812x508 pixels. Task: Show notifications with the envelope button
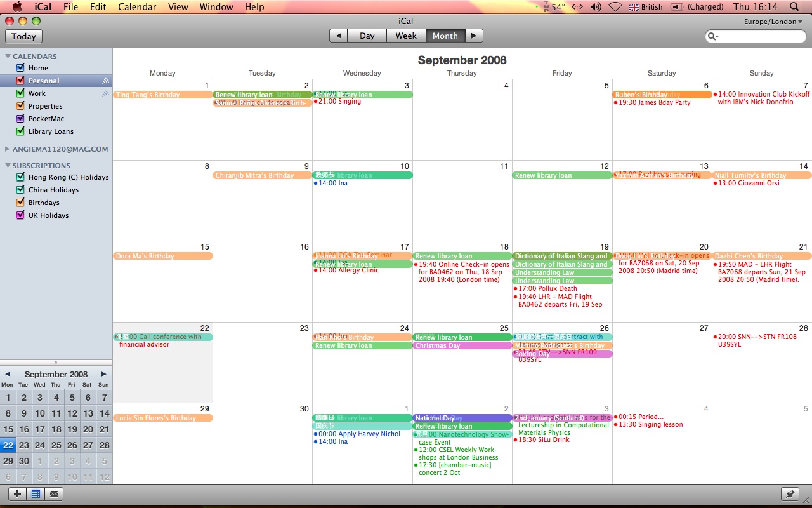point(54,493)
